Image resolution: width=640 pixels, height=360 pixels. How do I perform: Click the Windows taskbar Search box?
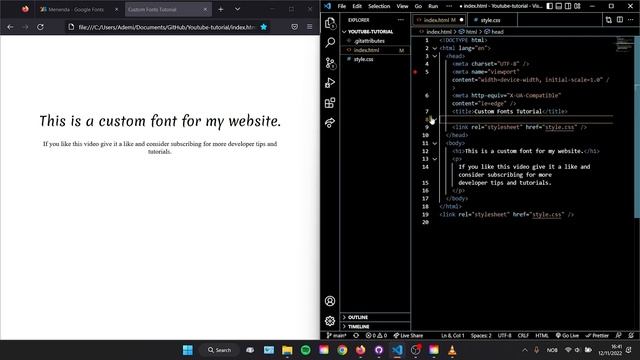click(220, 350)
